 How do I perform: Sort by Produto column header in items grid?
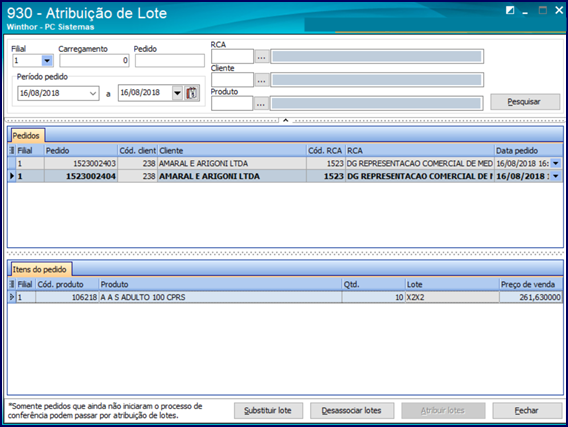[x=220, y=284]
